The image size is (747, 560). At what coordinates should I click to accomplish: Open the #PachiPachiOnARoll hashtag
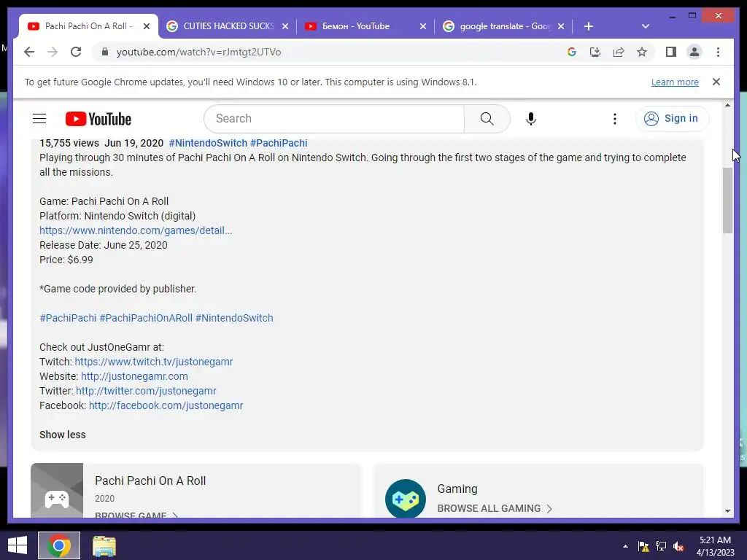pos(146,318)
